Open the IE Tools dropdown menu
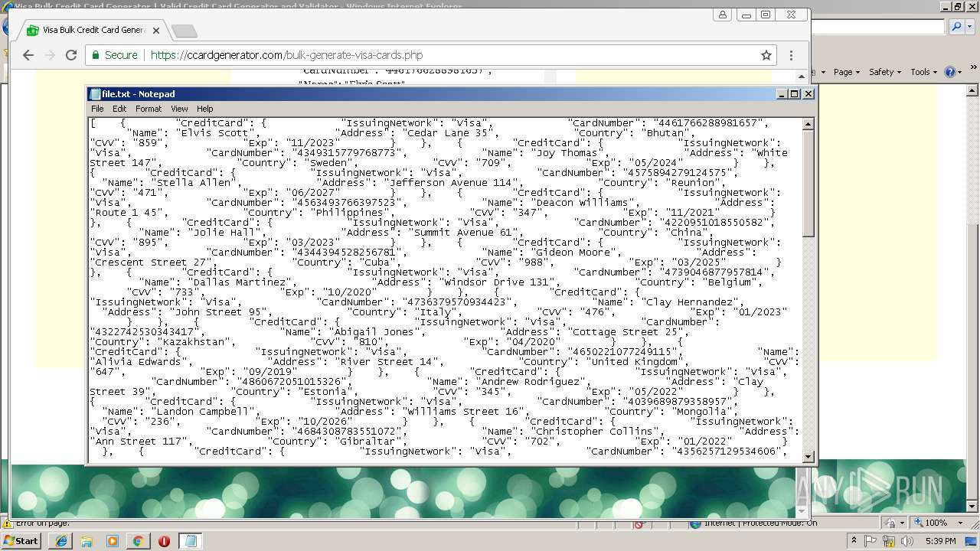This screenshot has height=551, width=980. point(923,72)
